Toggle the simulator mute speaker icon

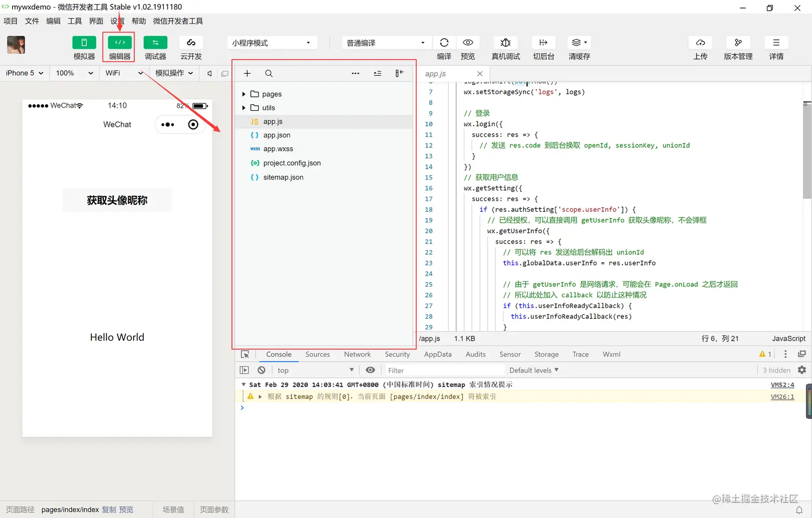209,74
